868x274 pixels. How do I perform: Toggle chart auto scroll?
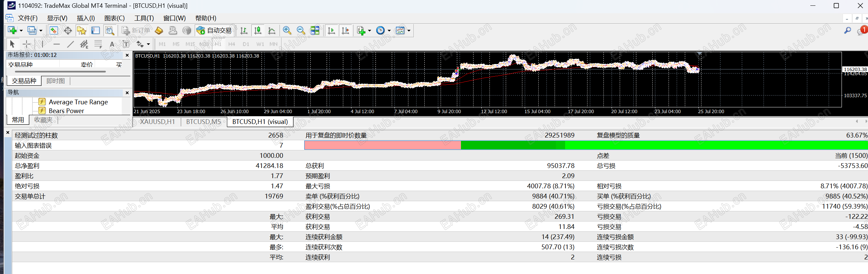331,30
